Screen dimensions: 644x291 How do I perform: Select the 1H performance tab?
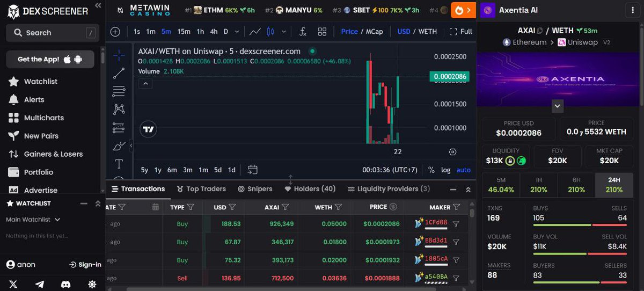point(538,185)
